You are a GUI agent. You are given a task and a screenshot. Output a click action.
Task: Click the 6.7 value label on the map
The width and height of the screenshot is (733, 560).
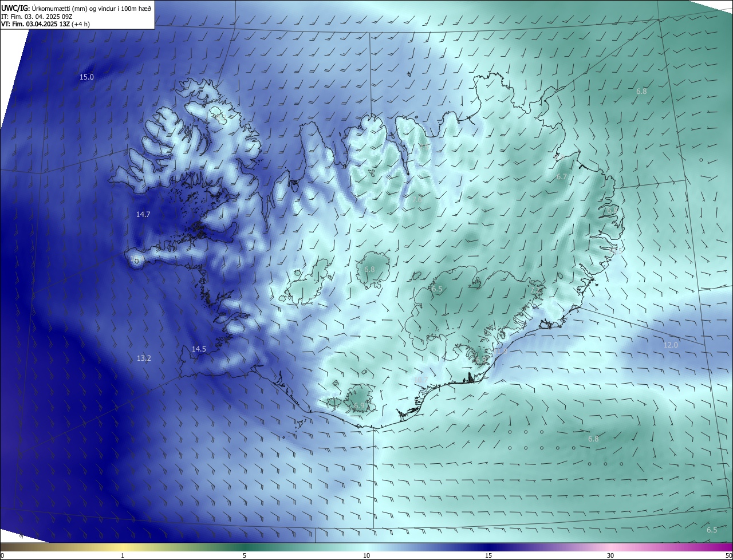562,177
